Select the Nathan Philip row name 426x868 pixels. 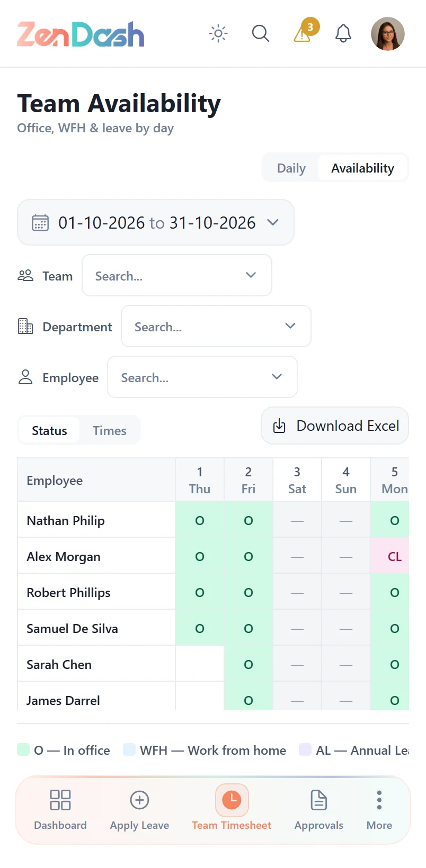click(66, 521)
